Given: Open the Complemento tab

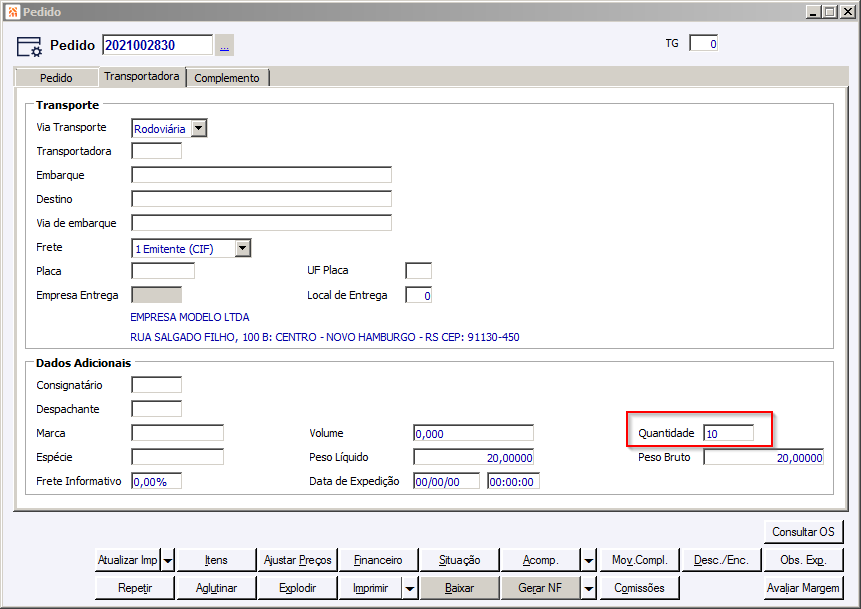Looking at the screenshot, I should pos(227,77).
